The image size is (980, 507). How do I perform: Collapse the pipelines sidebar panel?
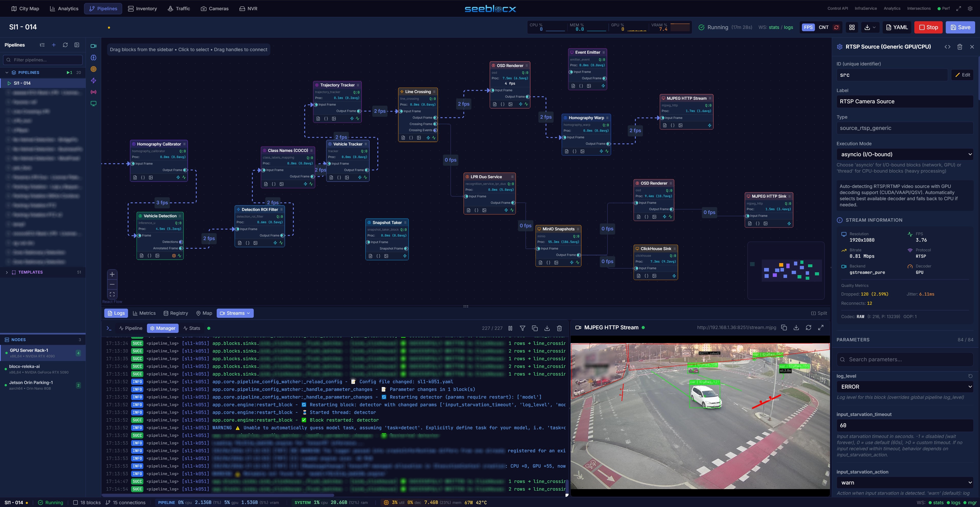pyautogui.click(x=77, y=45)
